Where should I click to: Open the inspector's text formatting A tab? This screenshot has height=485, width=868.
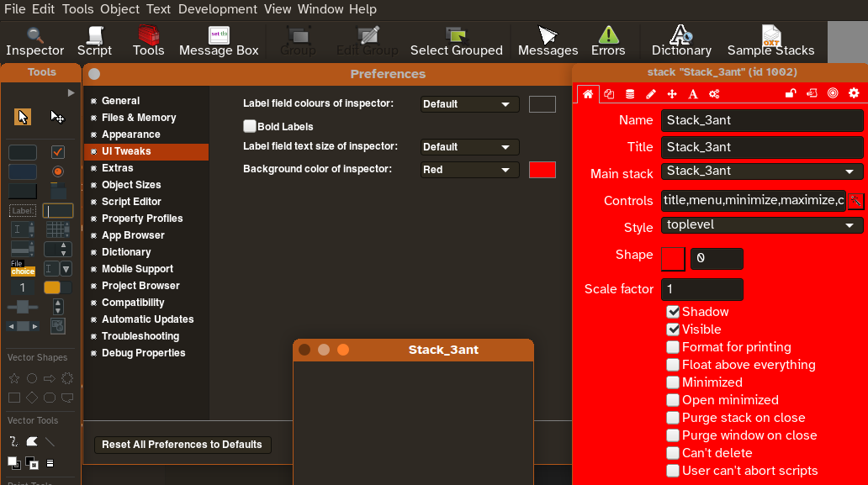[692, 94]
